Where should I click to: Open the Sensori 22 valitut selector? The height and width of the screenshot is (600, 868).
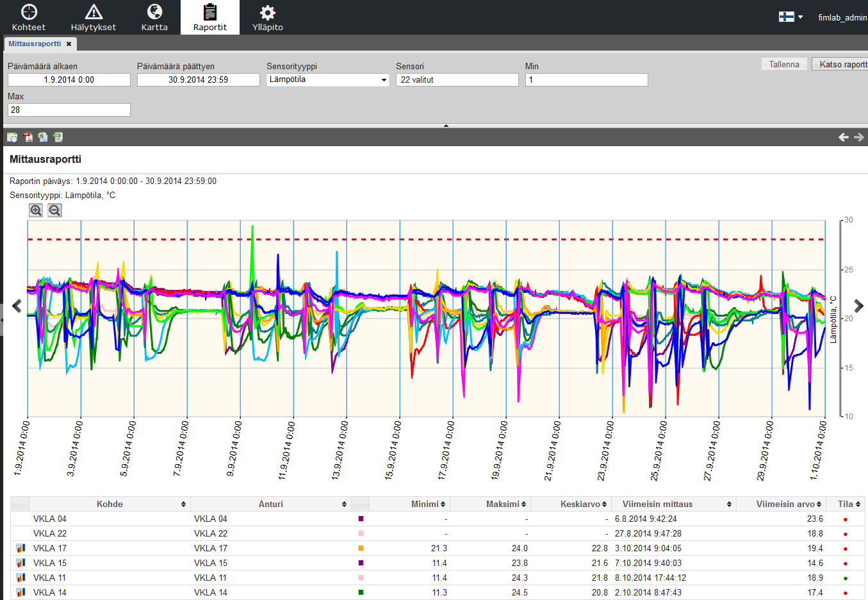[x=457, y=79]
